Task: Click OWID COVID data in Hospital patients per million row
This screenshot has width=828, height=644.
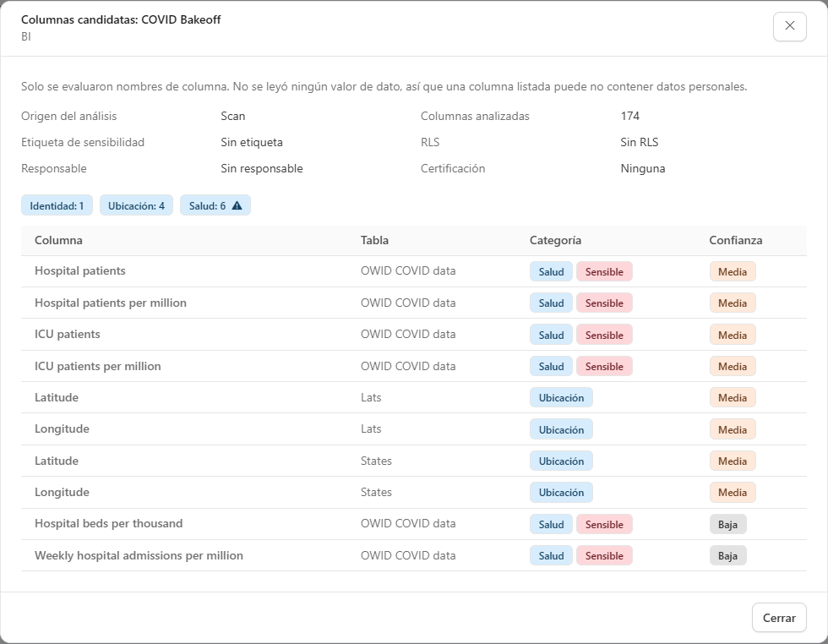Action: tap(408, 303)
